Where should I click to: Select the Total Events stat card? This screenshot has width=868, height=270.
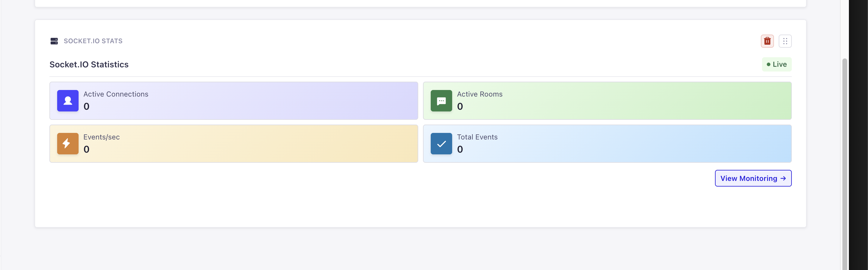point(607,143)
